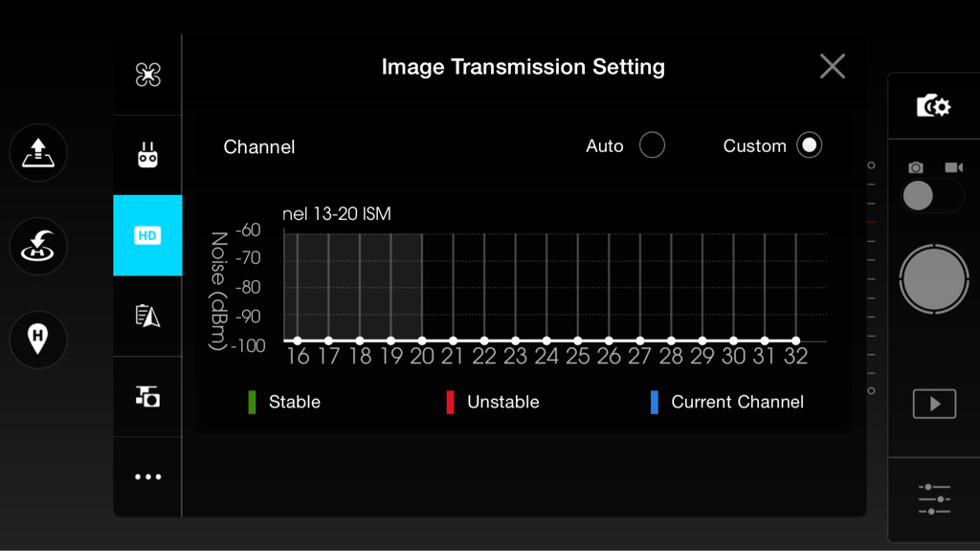Select the Custom channel radio button
The height and width of the screenshot is (551, 980).
coord(810,145)
